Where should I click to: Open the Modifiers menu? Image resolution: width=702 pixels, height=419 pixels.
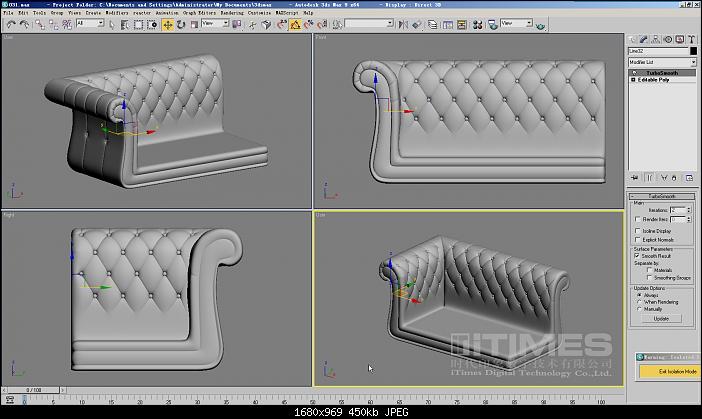[117, 13]
